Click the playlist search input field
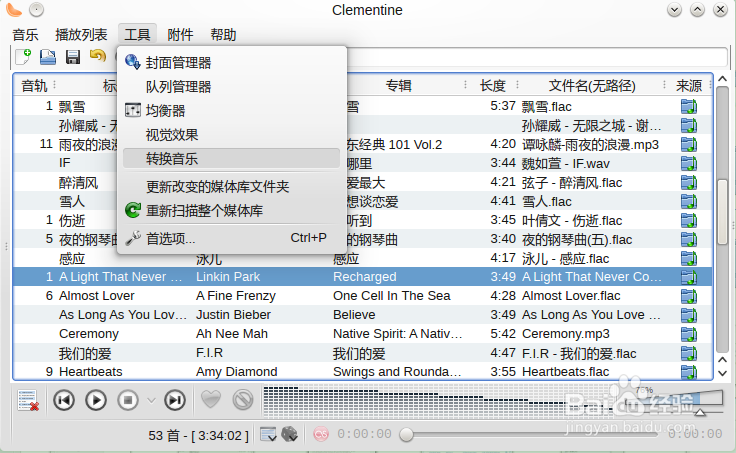The height and width of the screenshot is (453, 736). (x=537, y=57)
